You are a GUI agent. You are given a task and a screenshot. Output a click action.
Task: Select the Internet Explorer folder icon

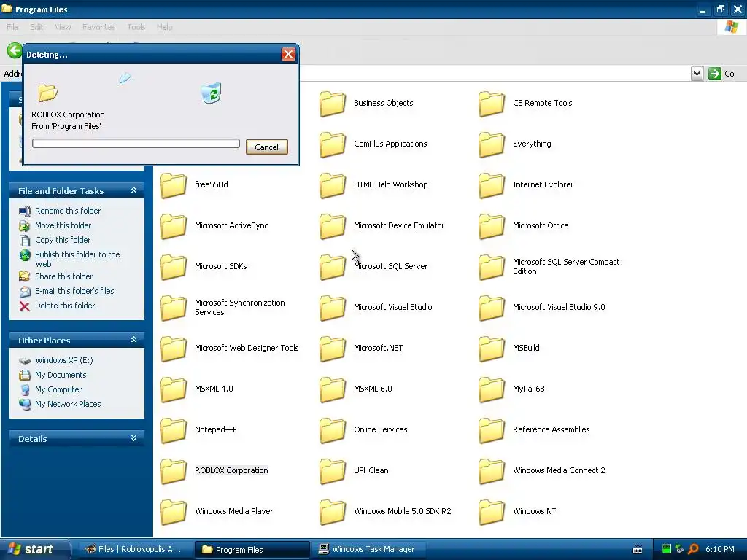tap(492, 185)
